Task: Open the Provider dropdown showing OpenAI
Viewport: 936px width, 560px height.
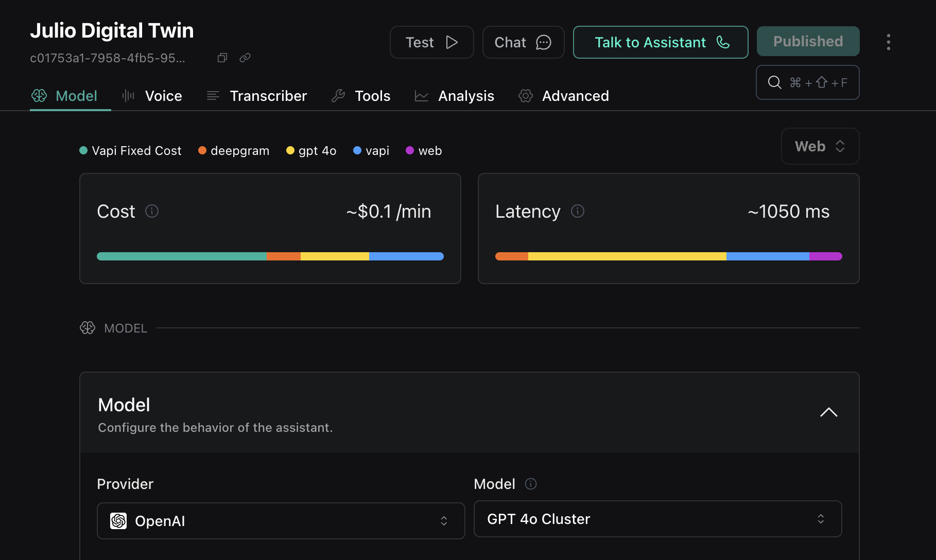Action: 281,521
